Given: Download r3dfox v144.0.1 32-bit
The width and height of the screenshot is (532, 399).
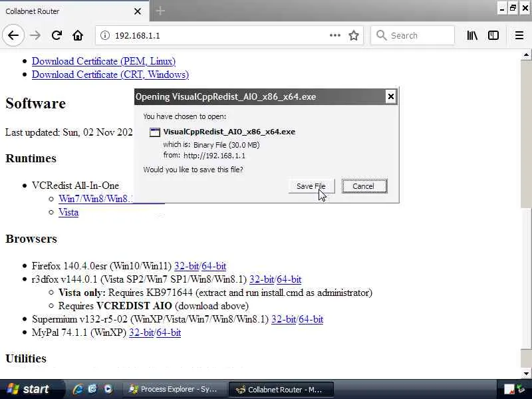Looking at the screenshot, I should click(261, 279).
